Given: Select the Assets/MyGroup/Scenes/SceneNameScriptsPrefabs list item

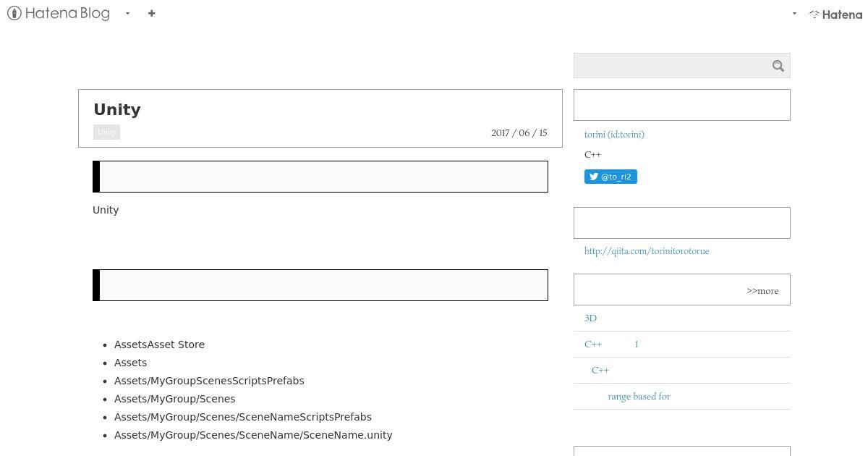Looking at the screenshot, I should 243,417.
